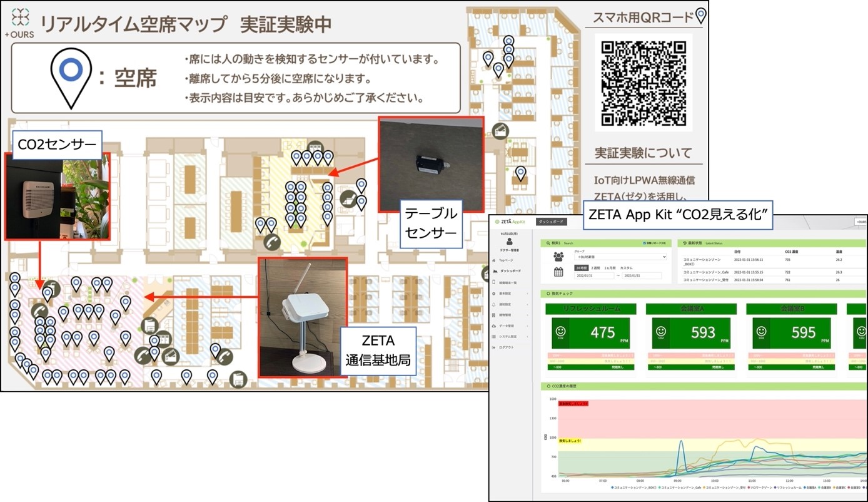This screenshot has width=868, height=502.
Task: Click the 日付 column header in 最新状態
Action: 737,252
